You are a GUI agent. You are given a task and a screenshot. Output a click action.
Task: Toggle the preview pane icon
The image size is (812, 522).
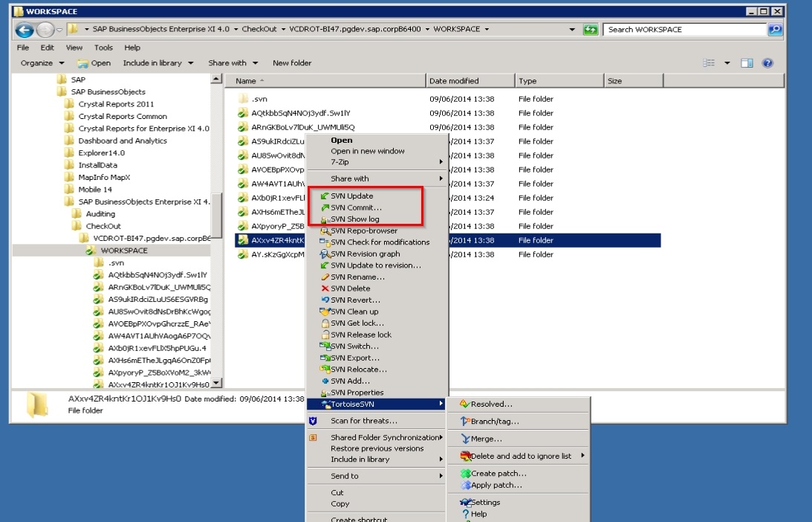(747, 63)
